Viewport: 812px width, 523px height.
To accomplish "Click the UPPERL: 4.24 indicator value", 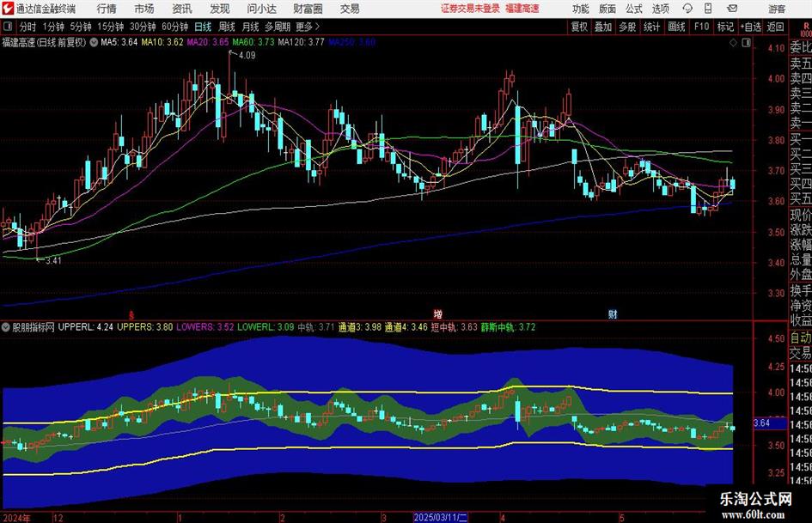I will (x=85, y=327).
